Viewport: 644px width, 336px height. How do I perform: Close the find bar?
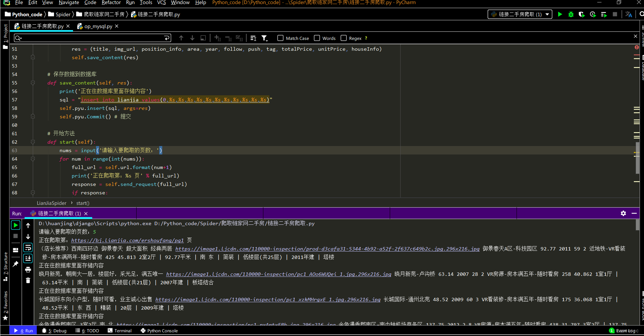click(x=636, y=36)
